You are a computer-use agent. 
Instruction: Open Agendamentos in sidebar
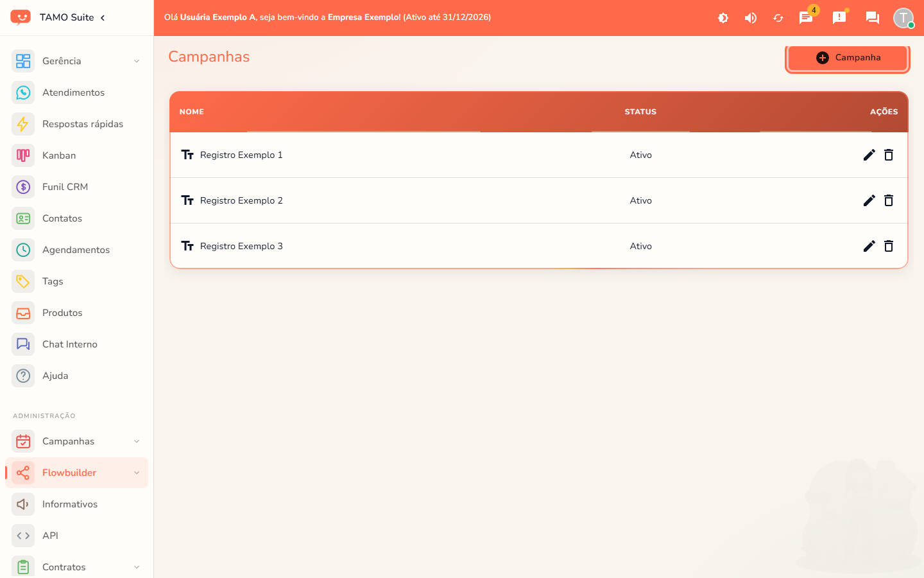(77, 250)
